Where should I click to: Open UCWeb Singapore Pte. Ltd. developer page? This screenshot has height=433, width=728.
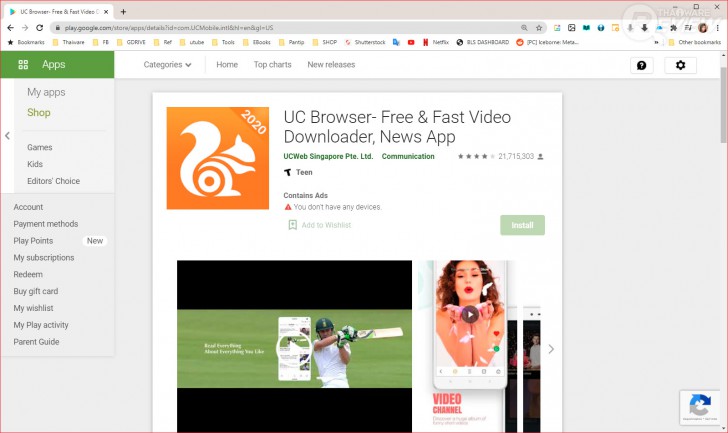(328, 156)
